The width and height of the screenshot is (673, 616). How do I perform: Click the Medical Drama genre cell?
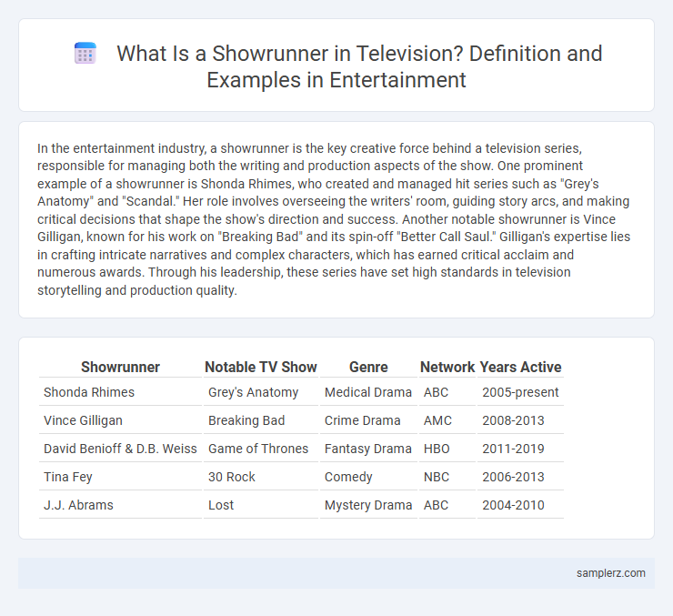pyautogui.click(x=368, y=392)
